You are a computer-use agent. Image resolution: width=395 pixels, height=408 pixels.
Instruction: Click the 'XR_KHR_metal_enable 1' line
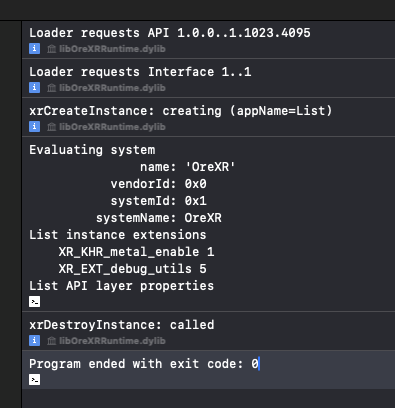(136, 252)
